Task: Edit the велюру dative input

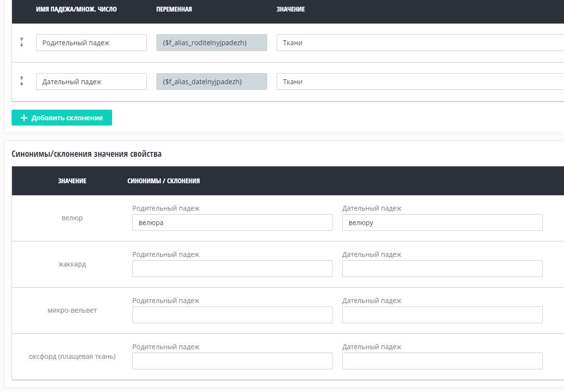Action: [442, 223]
